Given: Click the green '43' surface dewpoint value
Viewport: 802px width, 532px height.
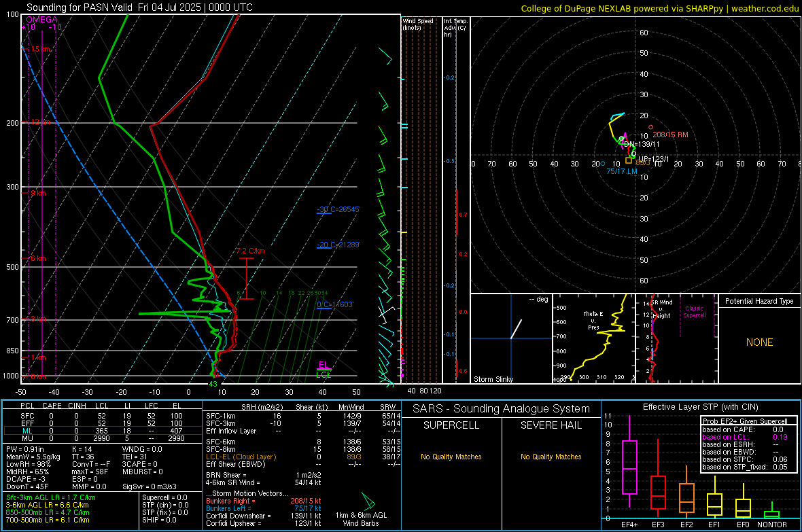Looking at the screenshot, I should point(213,384).
